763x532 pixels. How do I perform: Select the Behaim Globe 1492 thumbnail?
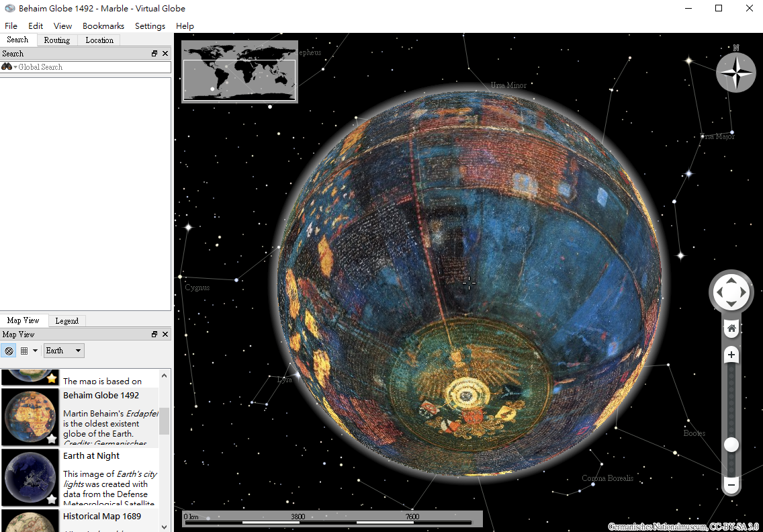click(x=30, y=417)
